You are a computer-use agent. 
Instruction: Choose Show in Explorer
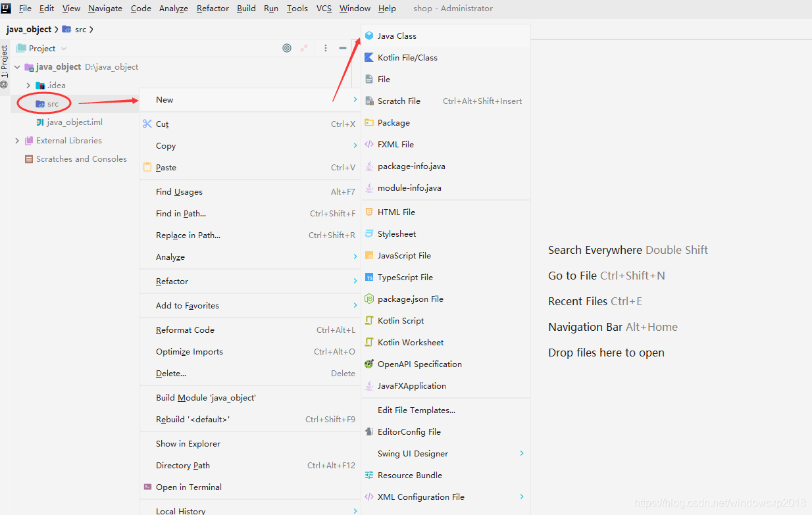(x=250, y=444)
